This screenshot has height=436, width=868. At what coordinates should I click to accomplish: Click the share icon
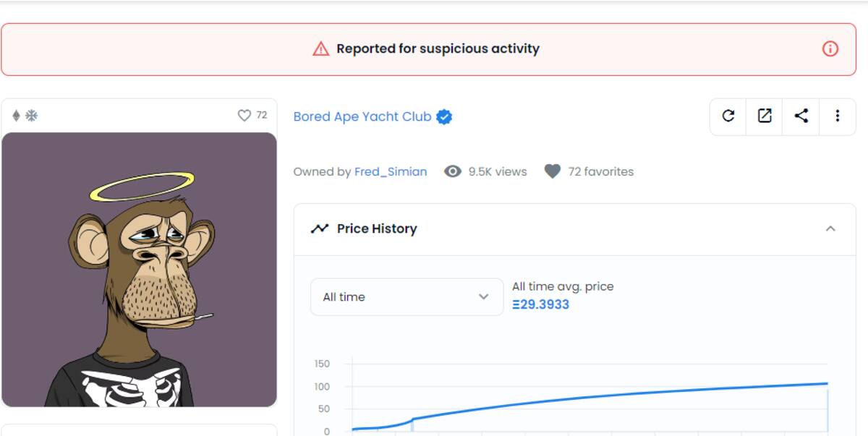coord(801,116)
